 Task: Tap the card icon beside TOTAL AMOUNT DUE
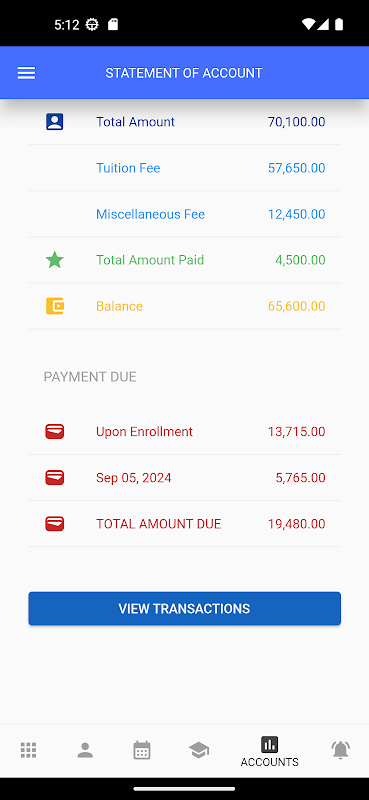pyautogui.click(x=55, y=524)
